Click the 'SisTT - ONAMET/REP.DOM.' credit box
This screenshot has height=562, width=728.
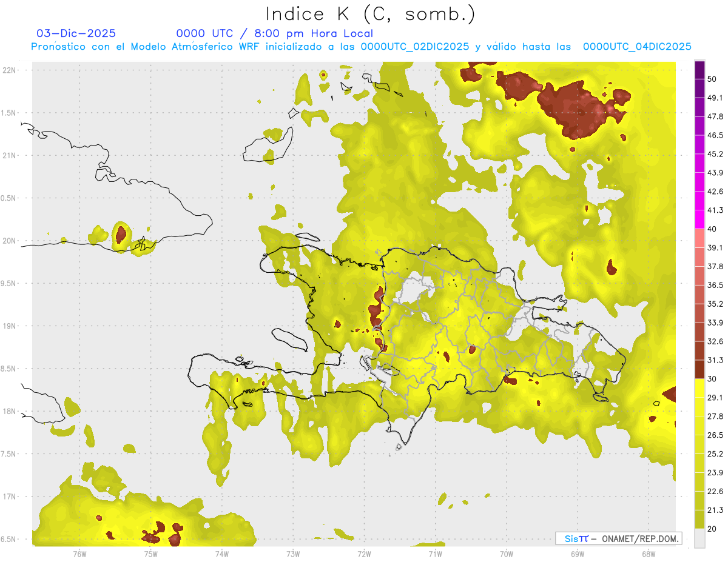point(619,538)
